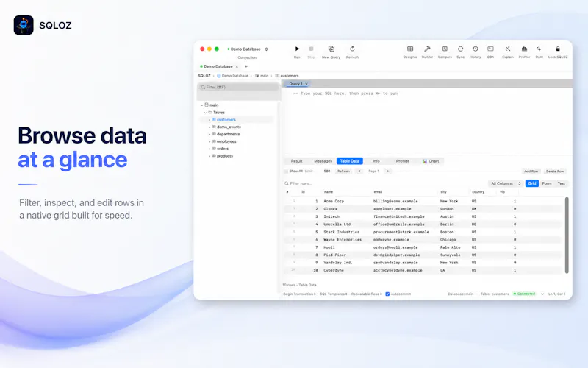Open the Designer tool
588x368 pixels.
pos(410,49)
